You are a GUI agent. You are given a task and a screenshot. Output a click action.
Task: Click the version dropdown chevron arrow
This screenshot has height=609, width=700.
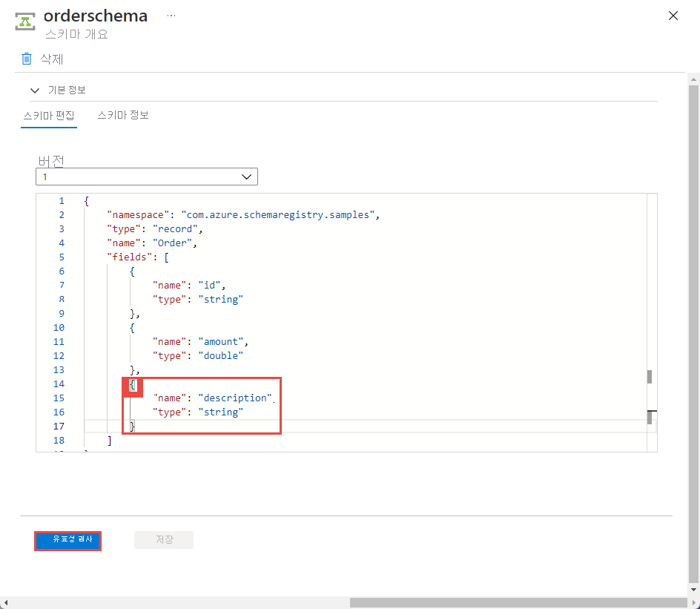[246, 177]
